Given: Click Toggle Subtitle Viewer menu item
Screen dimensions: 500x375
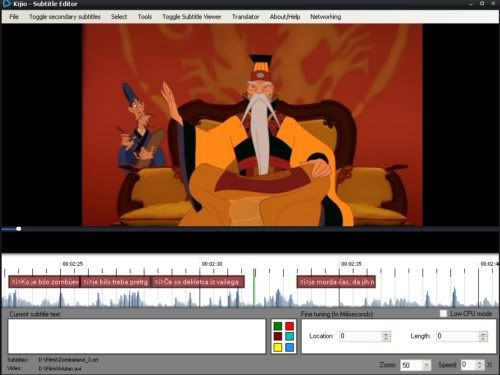Looking at the screenshot, I should (x=192, y=17).
